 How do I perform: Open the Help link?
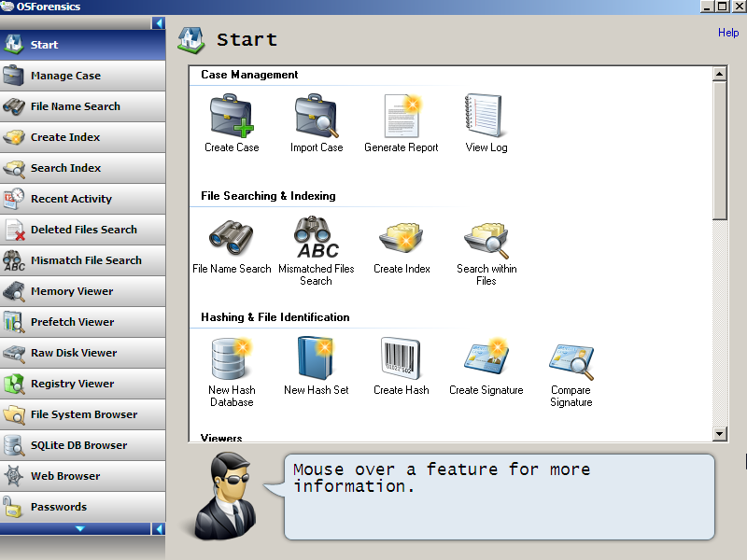pyautogui.click(x=728, y=33)
